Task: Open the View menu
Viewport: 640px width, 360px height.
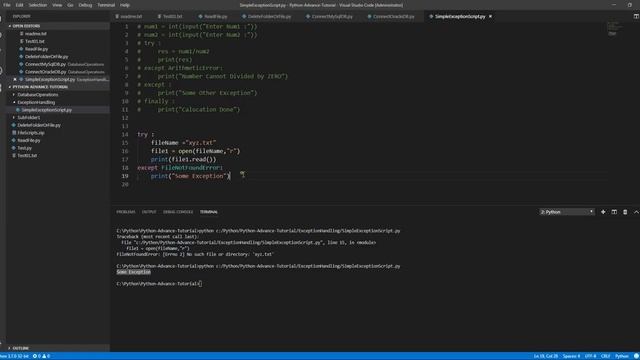Action: [x=57, y=5]
